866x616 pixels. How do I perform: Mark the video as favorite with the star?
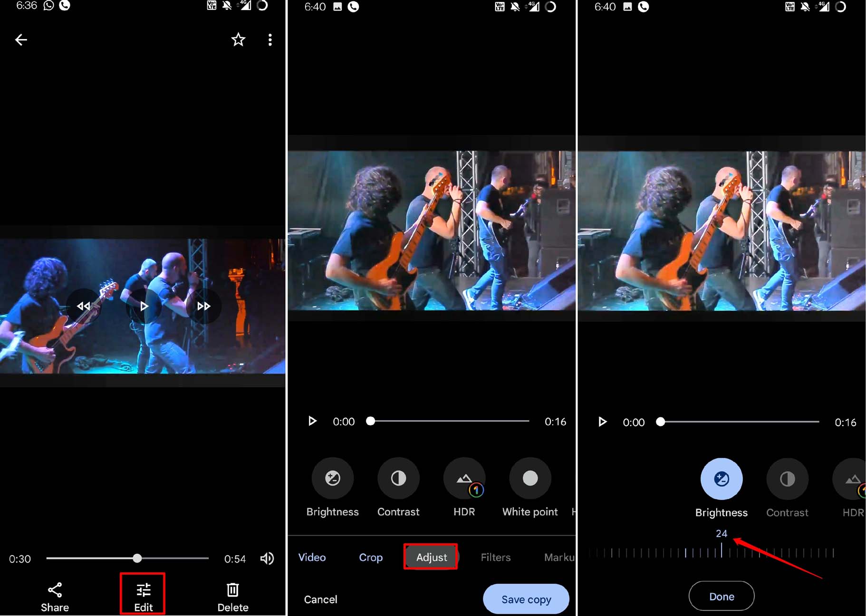(x=238, y=39)
